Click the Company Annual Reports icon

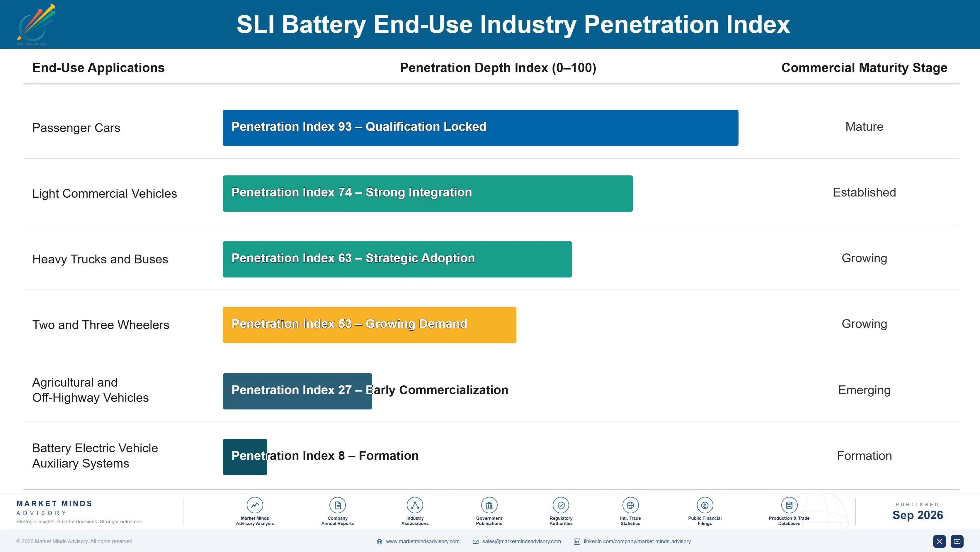[x=337, y=505]
